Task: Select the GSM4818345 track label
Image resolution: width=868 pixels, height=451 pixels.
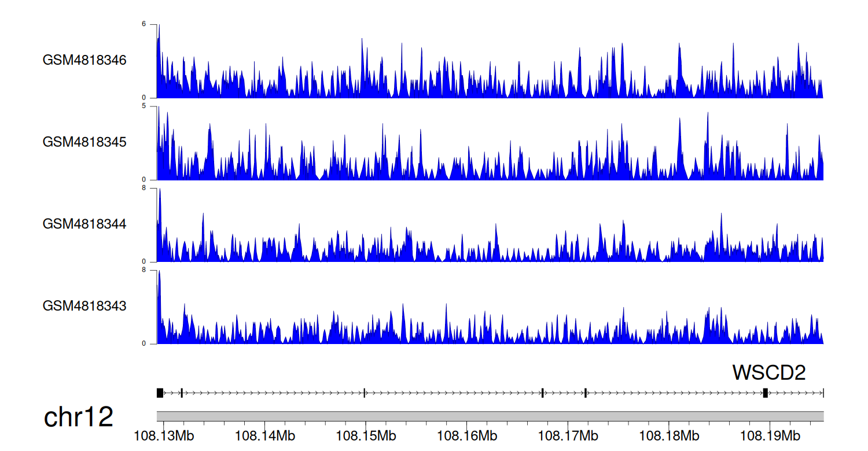Action: pos(84,142)
